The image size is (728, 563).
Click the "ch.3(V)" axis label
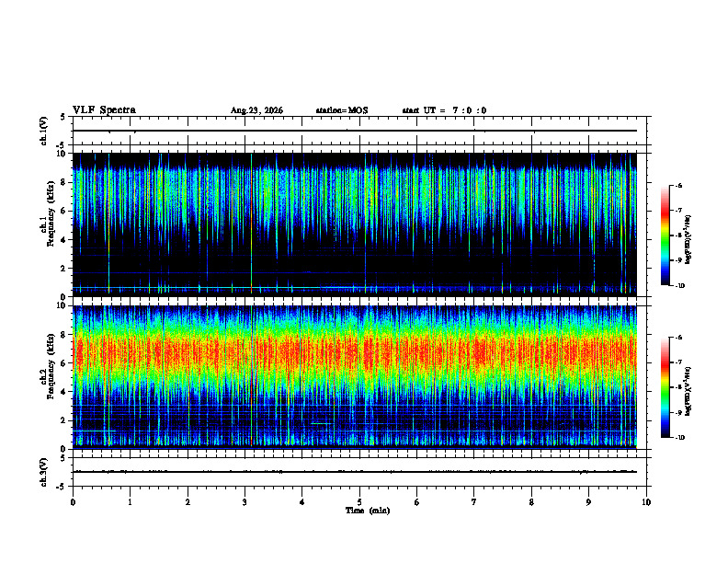[44, 473]
